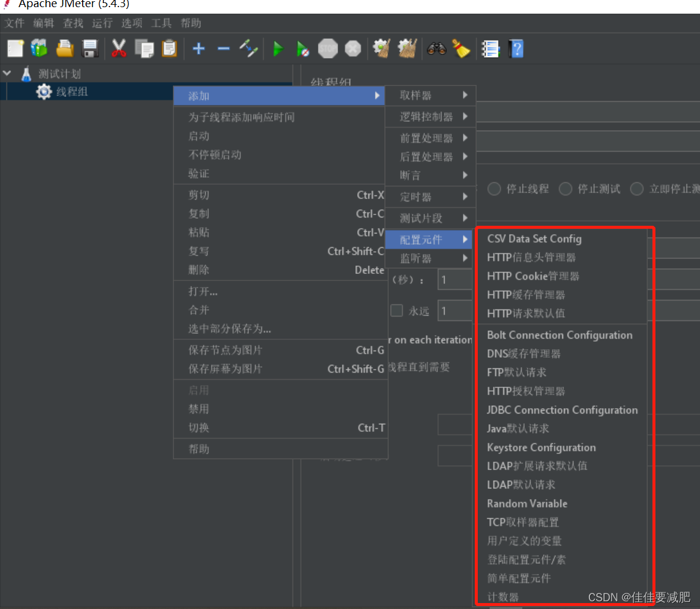Click the thread group gear icon

click(x=44, y=91)
